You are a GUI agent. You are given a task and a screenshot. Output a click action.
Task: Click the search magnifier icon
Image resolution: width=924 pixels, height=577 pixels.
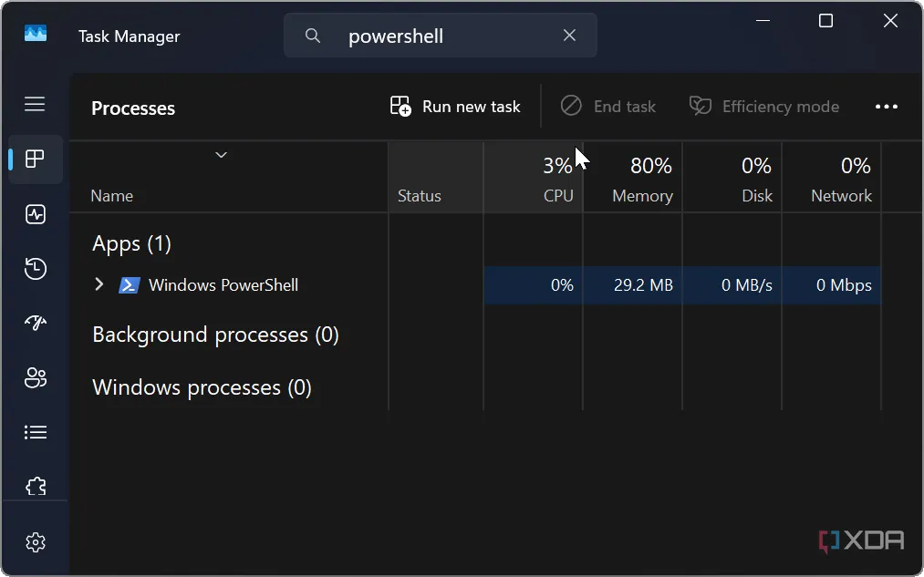pyautogui.click(x=313, y=36)
